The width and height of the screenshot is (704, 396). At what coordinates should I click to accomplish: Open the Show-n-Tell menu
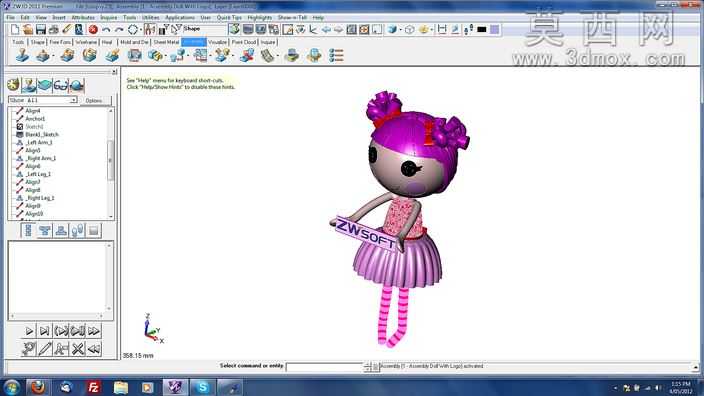pos(292,18)
